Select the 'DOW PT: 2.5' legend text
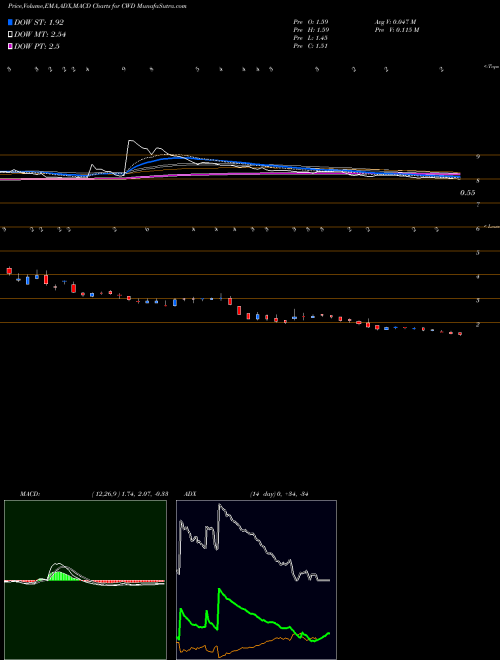 click(x=37, y=46)
